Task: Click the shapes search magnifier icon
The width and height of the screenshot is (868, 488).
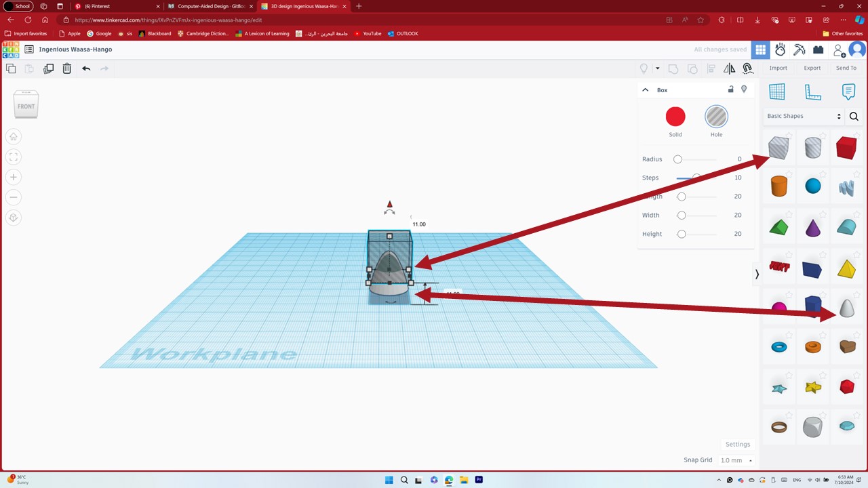Action: [854, 117]
